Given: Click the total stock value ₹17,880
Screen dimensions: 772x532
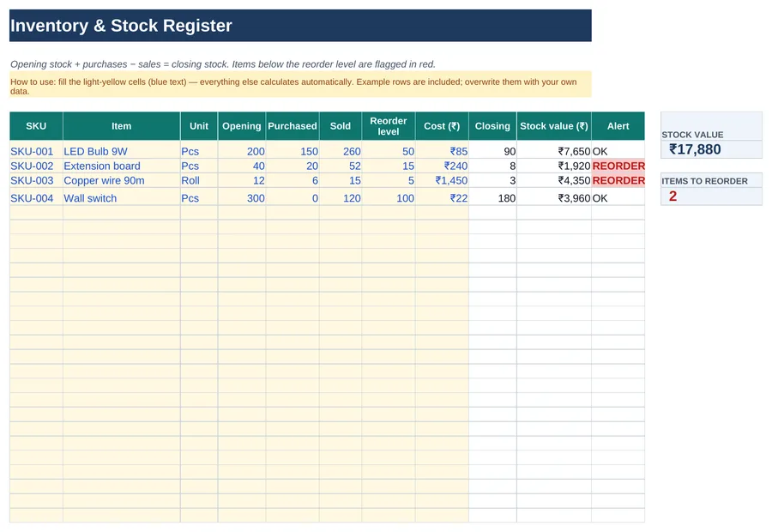Looking at the screenshot, I should point(695,149).
